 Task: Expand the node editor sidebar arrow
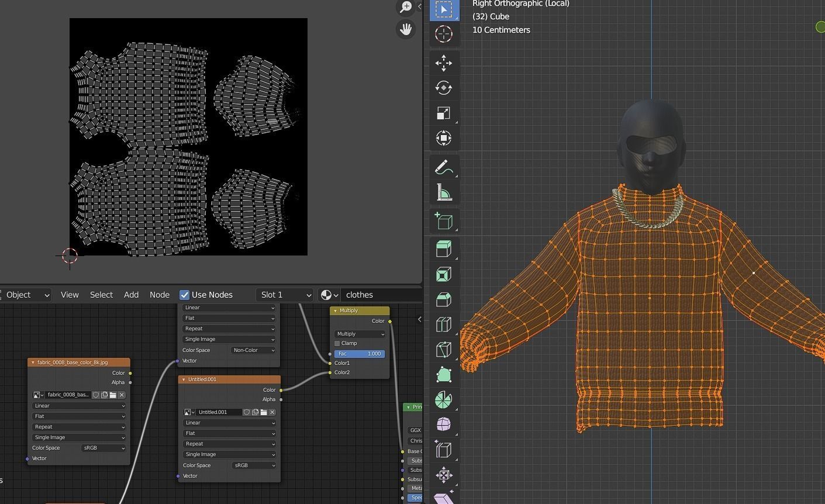419,319
